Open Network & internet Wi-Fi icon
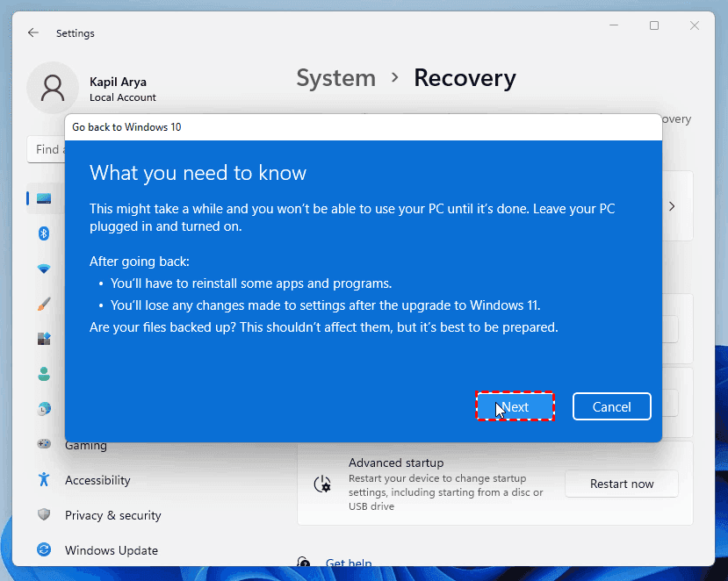 [x=44, y=269]
